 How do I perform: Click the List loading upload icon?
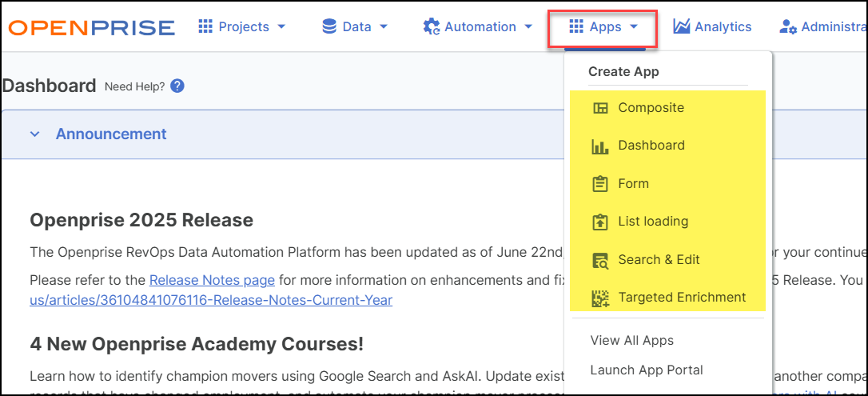coord(600,222)
